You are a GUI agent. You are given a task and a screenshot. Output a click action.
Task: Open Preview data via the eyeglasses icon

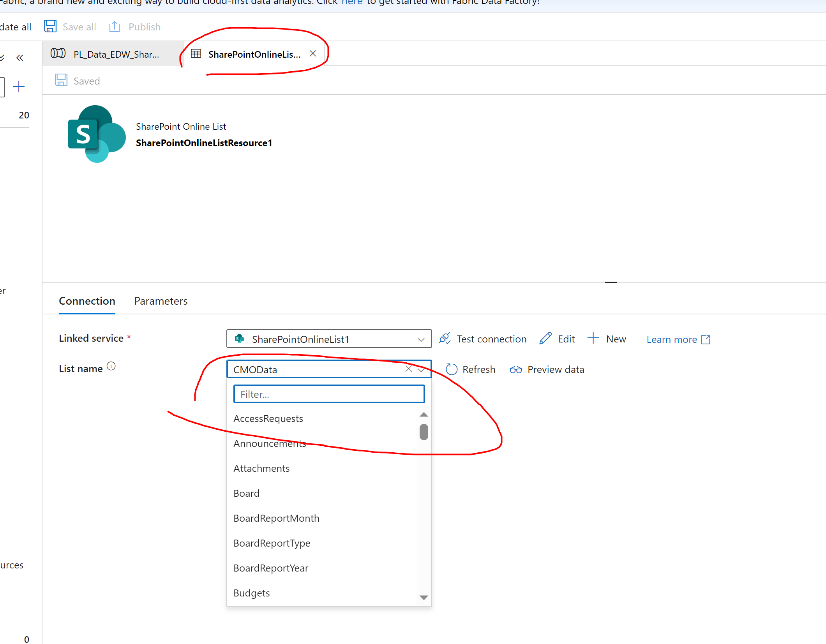(x=516, y=369)
